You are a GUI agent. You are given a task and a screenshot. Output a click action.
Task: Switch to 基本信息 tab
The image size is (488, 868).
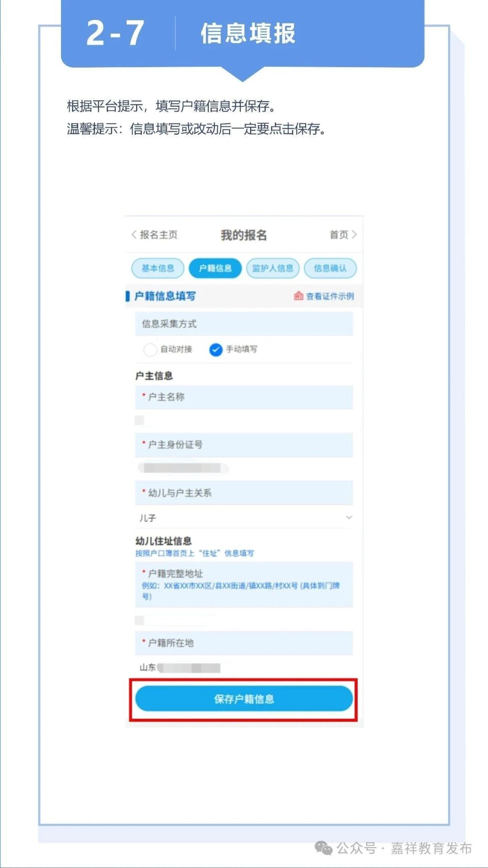point(158,268)
